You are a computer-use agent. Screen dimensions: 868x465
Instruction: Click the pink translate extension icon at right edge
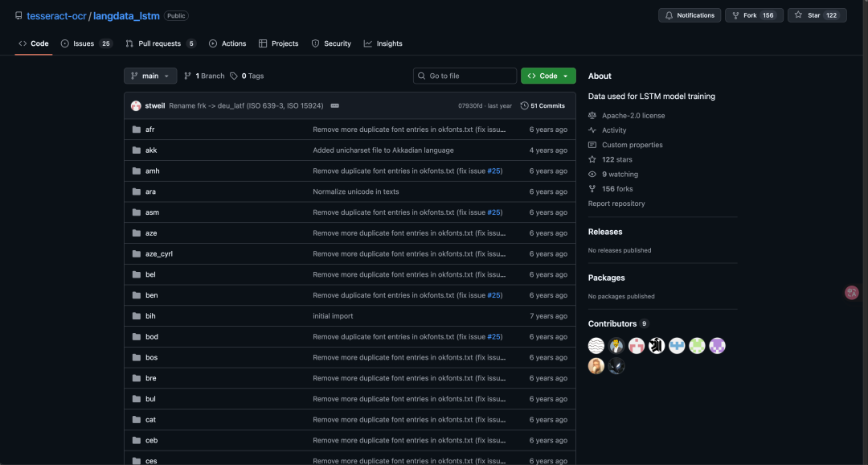(x=852, y=293)
